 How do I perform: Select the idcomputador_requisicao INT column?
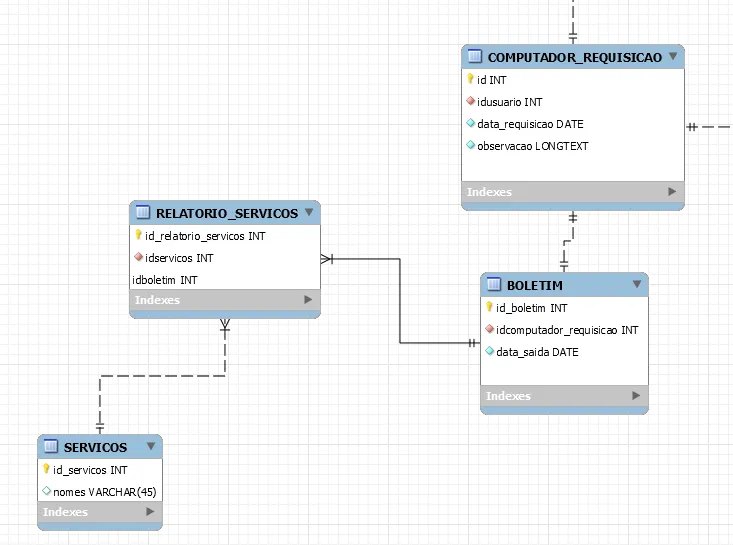(567, 330)
